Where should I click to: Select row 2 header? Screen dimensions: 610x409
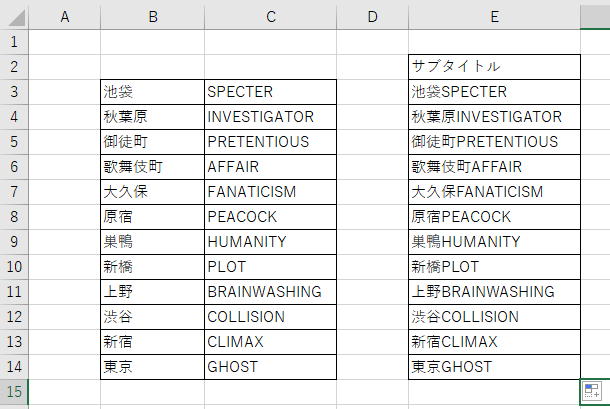coord(14,67)
